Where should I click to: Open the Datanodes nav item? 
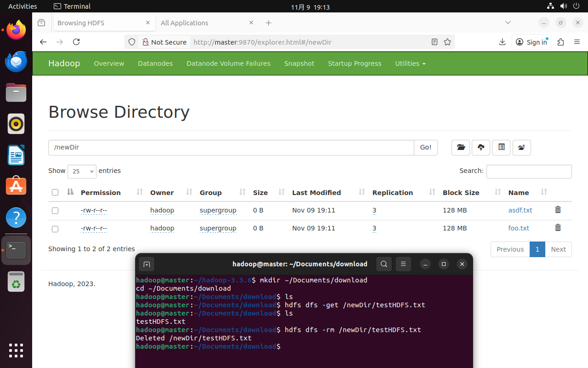pyautogui.click(x=155, y=63)
